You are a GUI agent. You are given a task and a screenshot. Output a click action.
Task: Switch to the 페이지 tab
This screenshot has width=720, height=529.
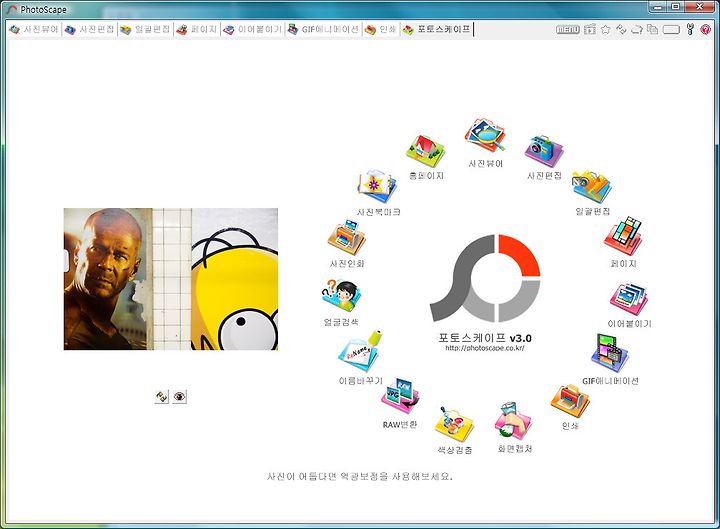197,29
